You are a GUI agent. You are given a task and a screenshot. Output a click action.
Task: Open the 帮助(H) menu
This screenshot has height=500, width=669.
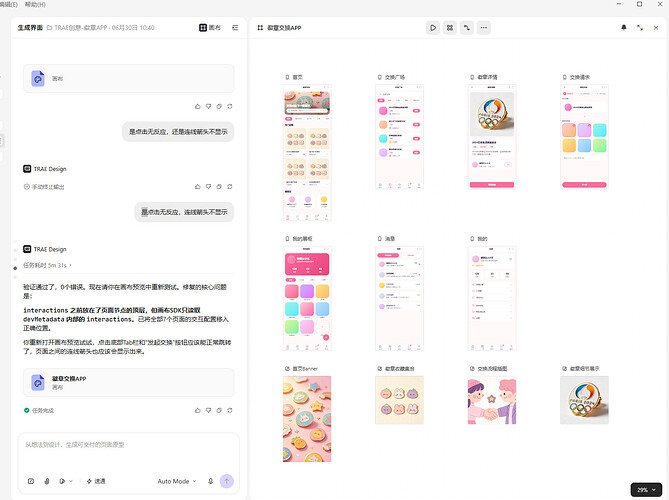[35, 4]
